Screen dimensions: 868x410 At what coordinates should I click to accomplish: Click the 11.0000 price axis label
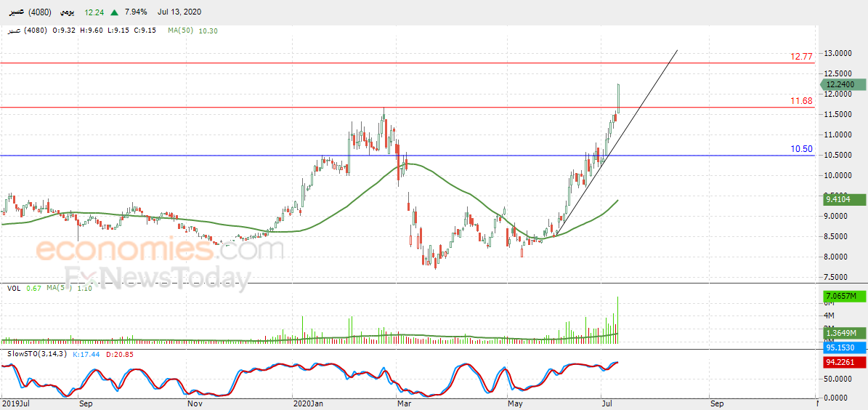click(x=839, y=134)
